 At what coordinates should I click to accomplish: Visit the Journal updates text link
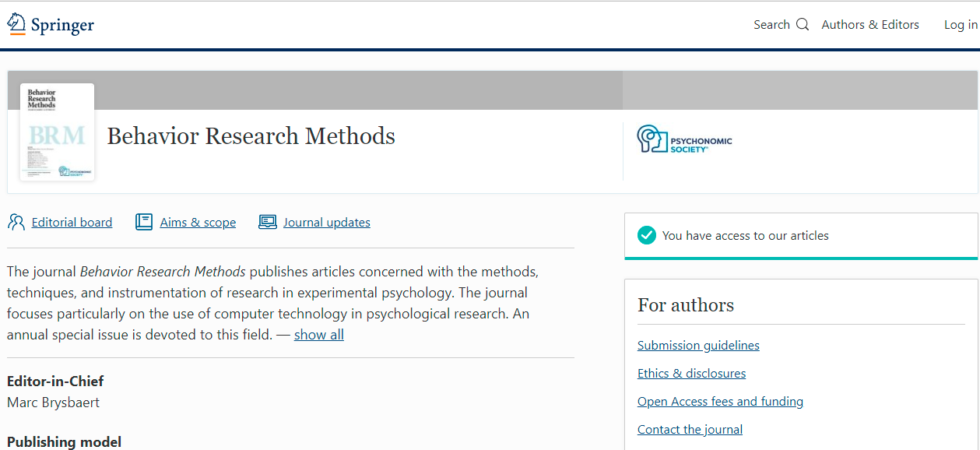tap(326, 223)
